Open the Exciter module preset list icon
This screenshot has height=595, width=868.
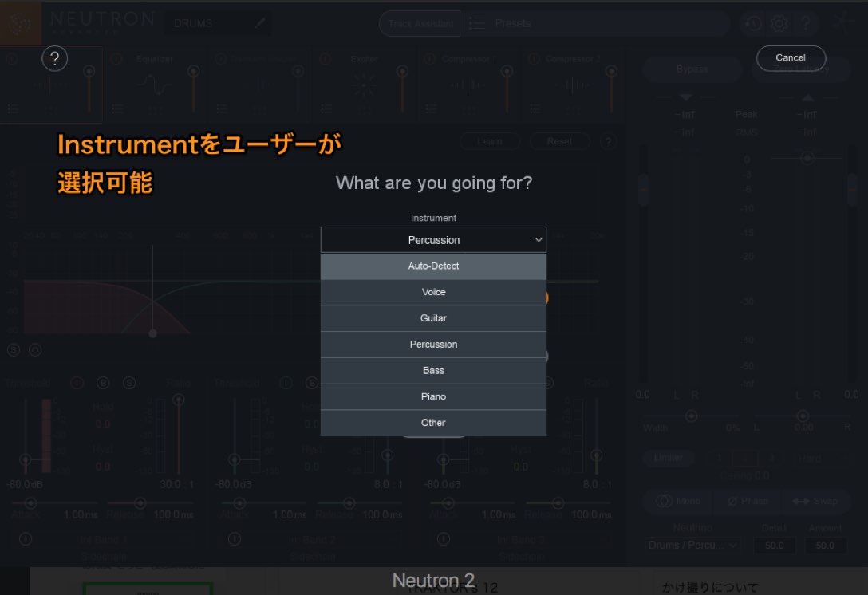click(326, 109)
